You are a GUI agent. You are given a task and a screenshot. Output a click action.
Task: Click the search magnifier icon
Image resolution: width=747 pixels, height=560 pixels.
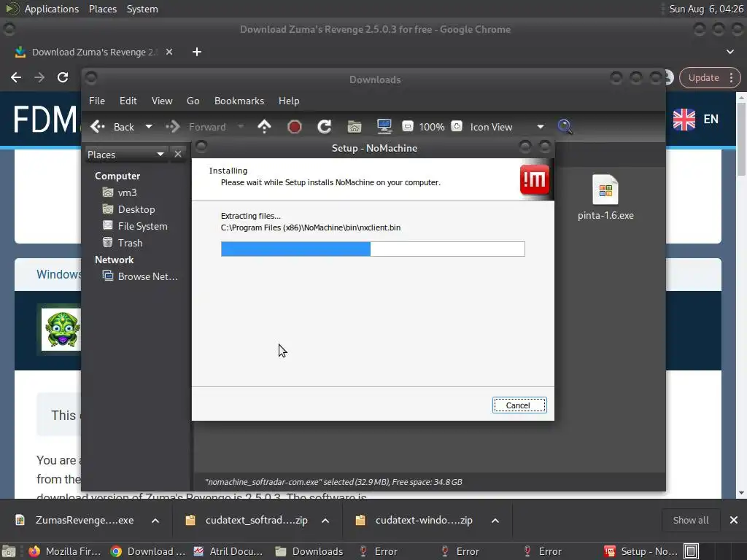[x=565, y=127]
